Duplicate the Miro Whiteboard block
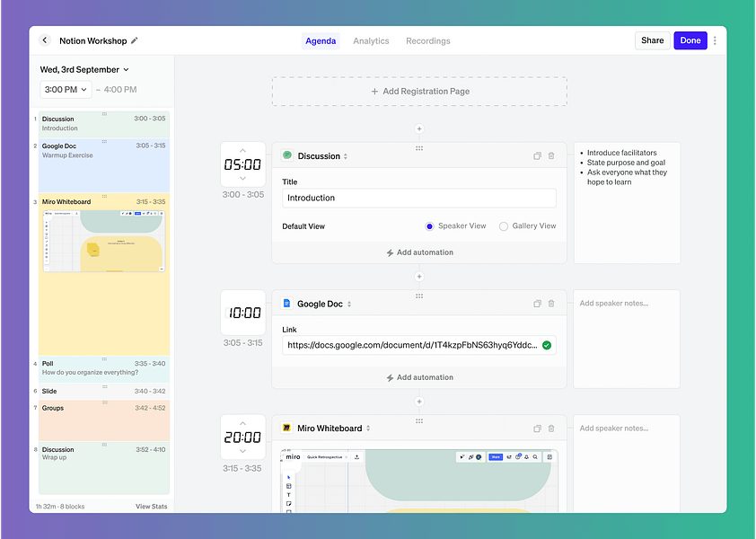This screenshot has height=539, width=756. (x=537, y=429)
